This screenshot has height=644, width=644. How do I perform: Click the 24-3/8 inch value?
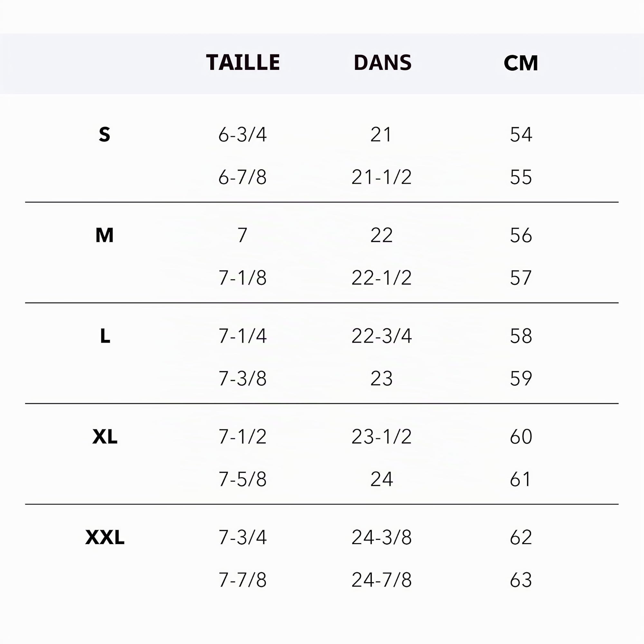382,537
